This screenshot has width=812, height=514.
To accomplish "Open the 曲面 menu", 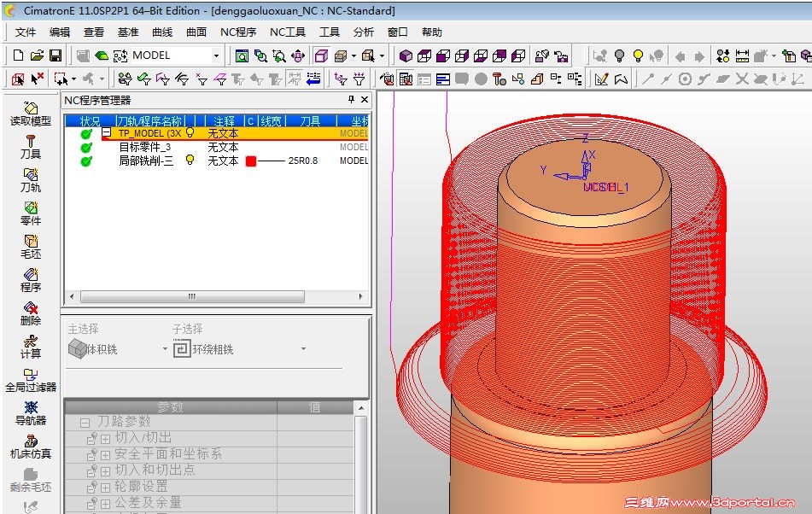I will [196, 32].
